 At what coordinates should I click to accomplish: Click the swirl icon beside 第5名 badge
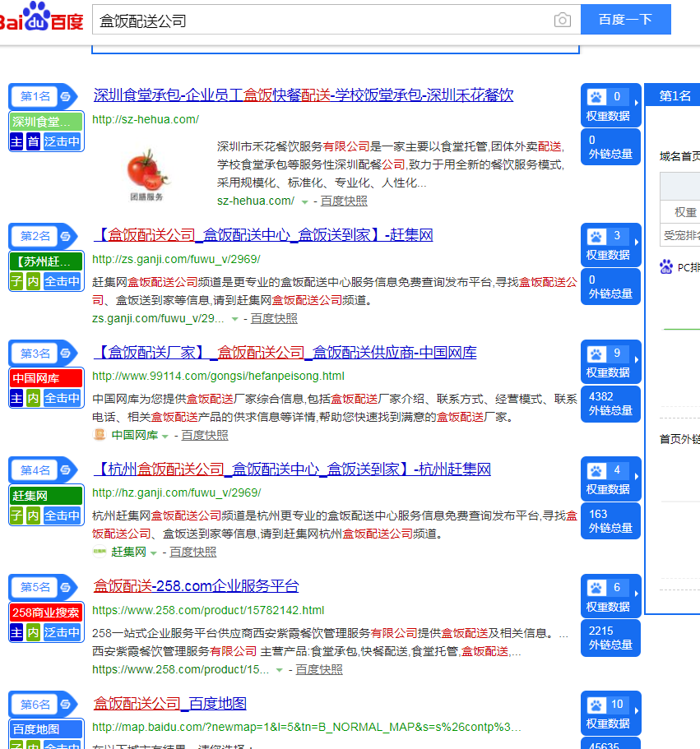pos(66,587)
